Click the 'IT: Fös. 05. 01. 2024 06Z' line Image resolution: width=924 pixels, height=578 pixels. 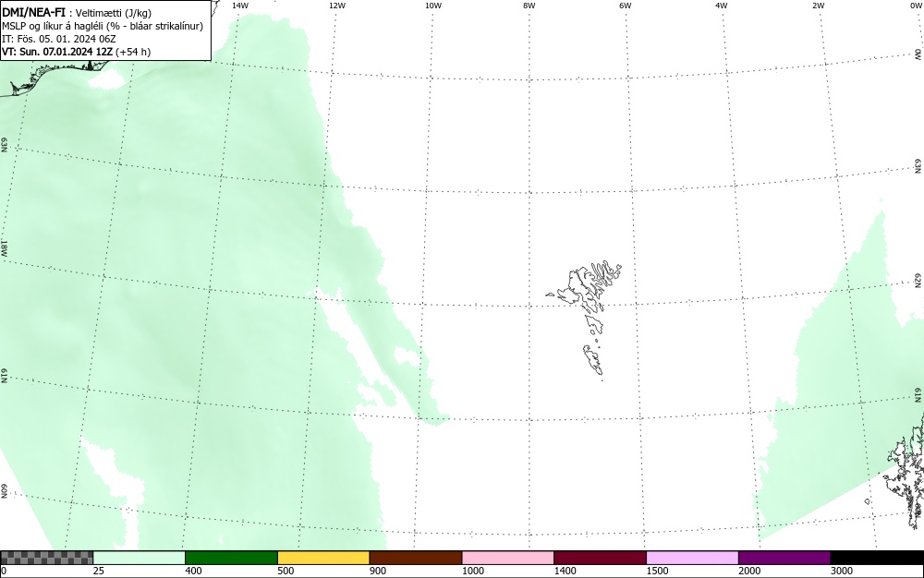click(59, 39)
